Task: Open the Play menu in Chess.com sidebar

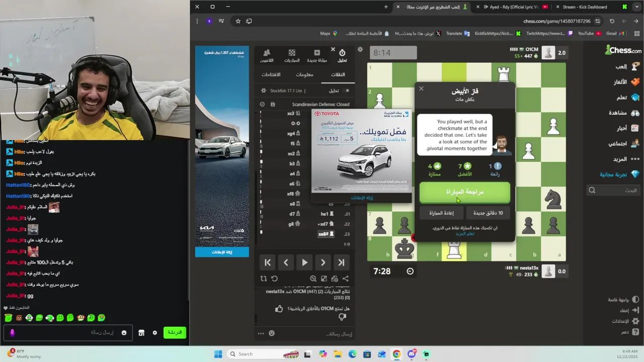Action: point(627,66)
